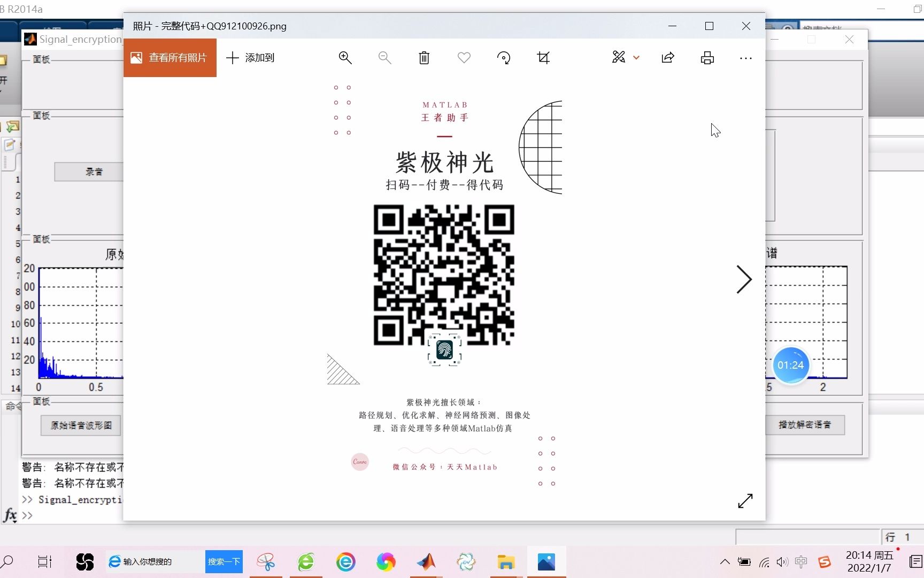Mute the system volume in the tray
This screenshot has width=924, height=578.
(x=782, y=561)
